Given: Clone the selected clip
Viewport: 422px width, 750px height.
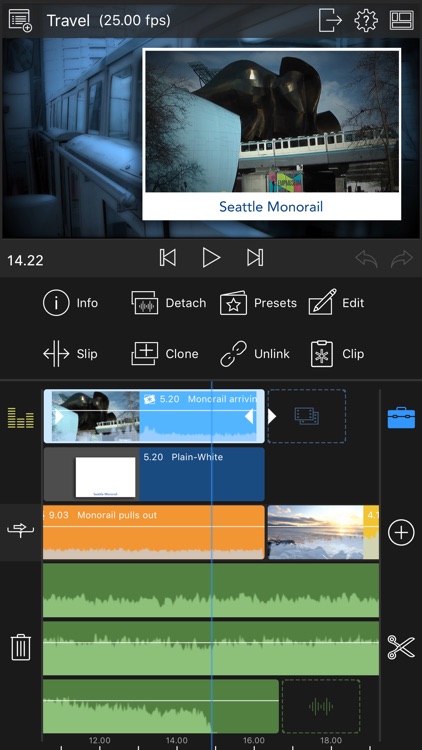Looking at the screenshot, I should pos(165,354).
